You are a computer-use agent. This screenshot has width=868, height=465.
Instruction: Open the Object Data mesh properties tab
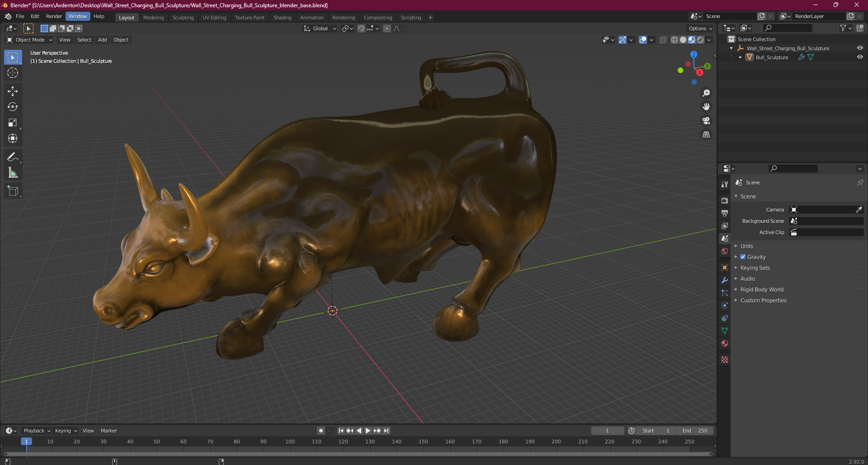[x=725, y=331]
